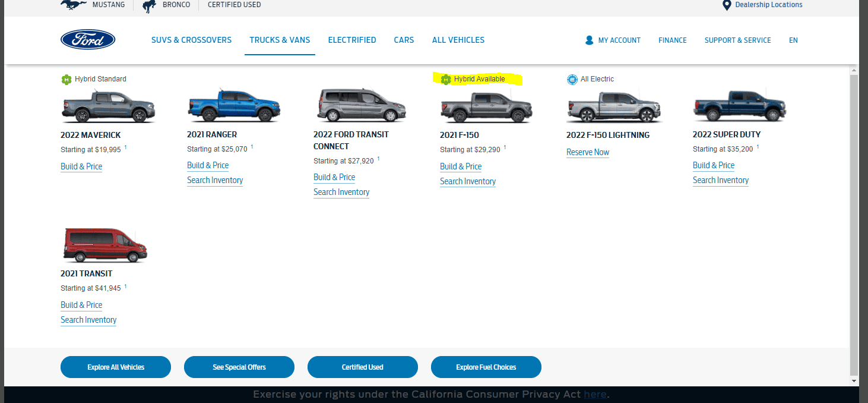
Task: Click the 2022 Super Duty truck image
Action: (x=740, y=106)
